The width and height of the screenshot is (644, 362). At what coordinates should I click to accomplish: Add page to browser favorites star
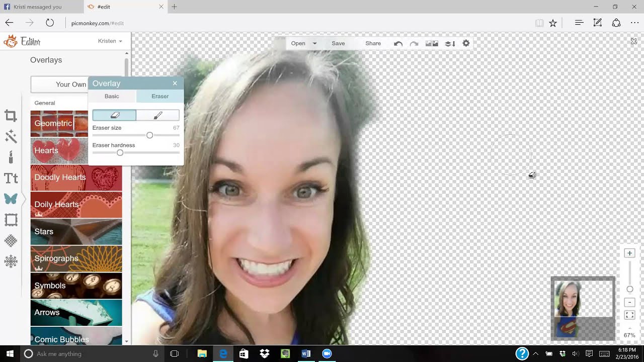click(x=553, y=23)
